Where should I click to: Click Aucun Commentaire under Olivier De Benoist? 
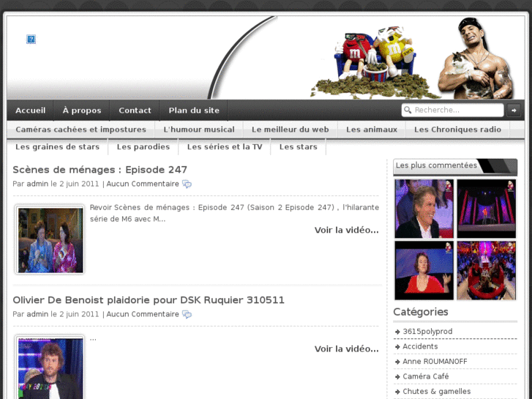[x=143, y=314]
